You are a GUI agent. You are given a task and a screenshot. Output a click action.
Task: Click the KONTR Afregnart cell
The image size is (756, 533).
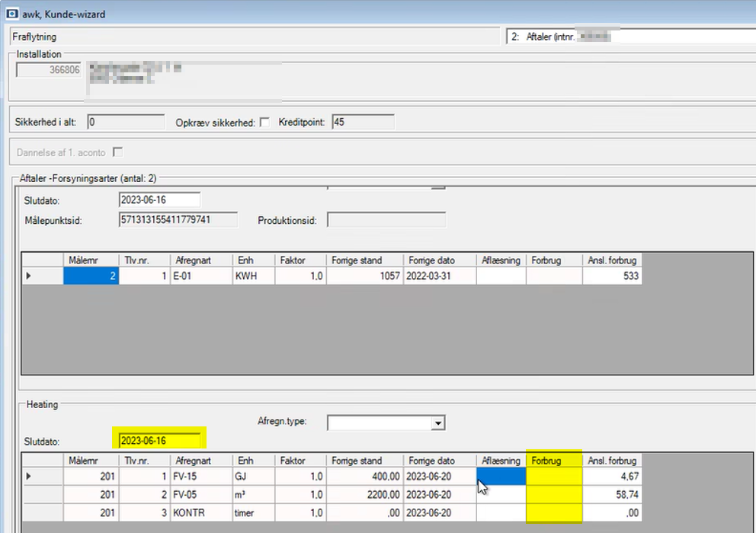(201, 512)
